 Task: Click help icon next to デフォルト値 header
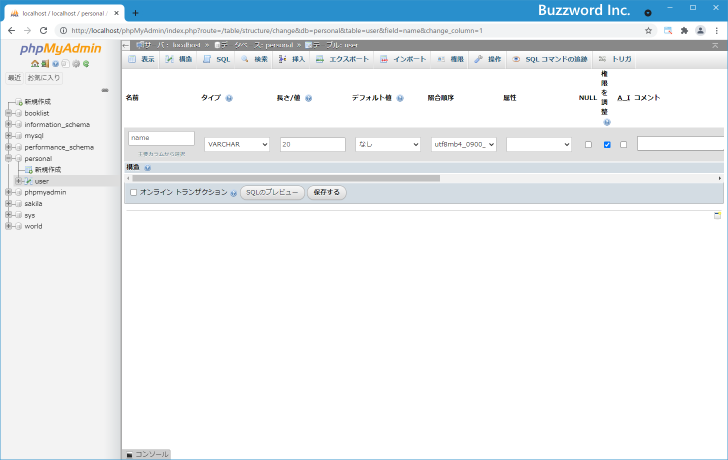click(x=400, y=98)
